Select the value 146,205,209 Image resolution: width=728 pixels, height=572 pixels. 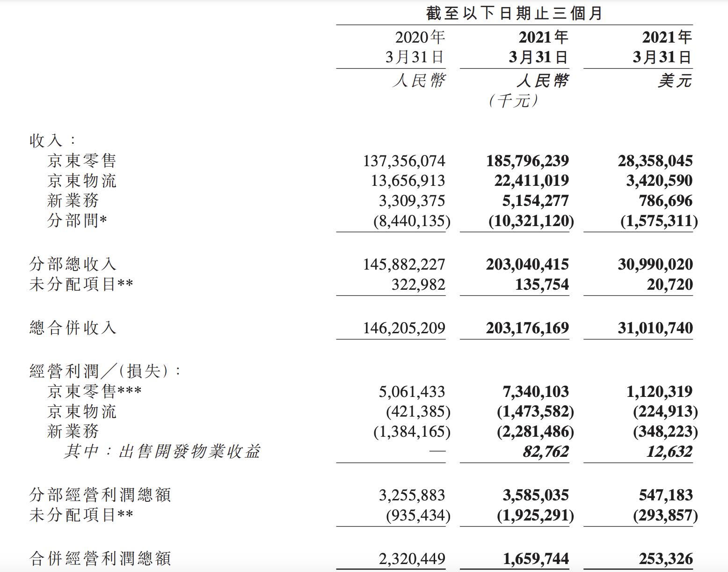tap(404, 328)
